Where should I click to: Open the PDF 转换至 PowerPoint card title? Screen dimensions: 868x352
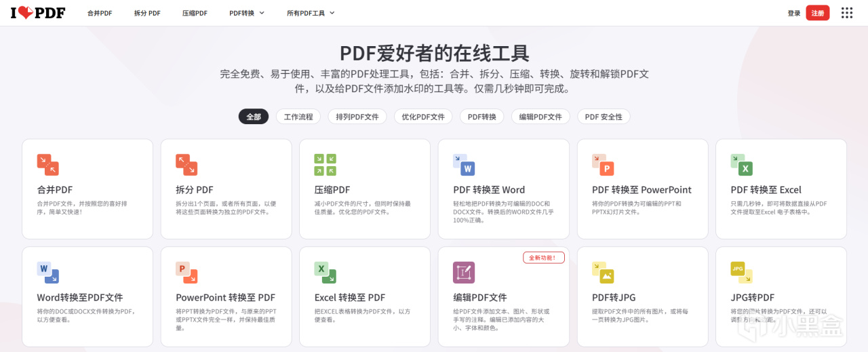[x=642, y=190]
